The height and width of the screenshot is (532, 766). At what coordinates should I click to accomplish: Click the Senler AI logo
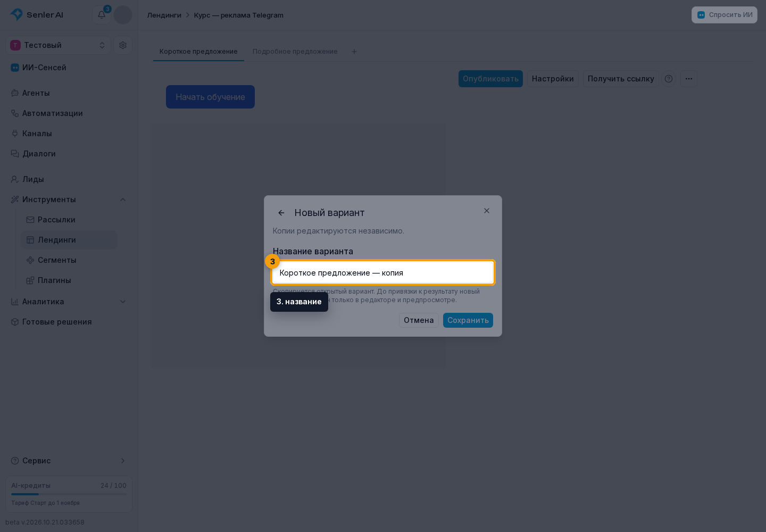pos(37,14)
